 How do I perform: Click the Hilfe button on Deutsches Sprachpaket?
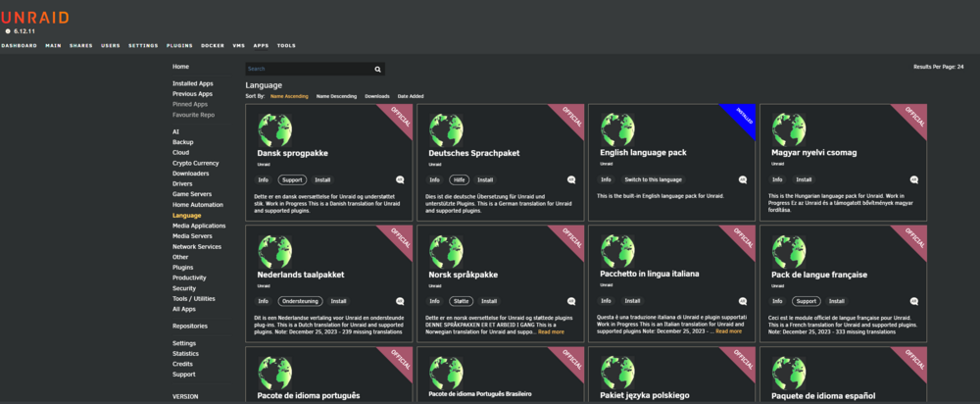tap(460, 179)
